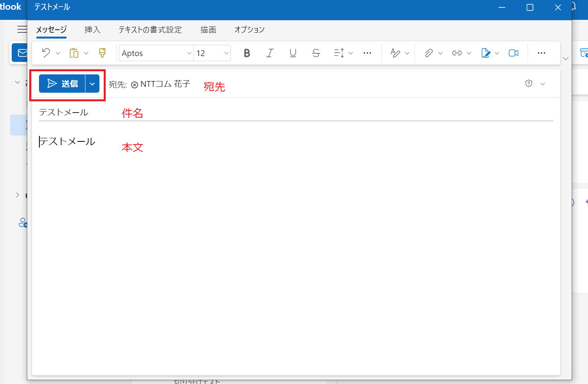Click the line spacing icon
588x384 pixels.
[x=339, y=53]
